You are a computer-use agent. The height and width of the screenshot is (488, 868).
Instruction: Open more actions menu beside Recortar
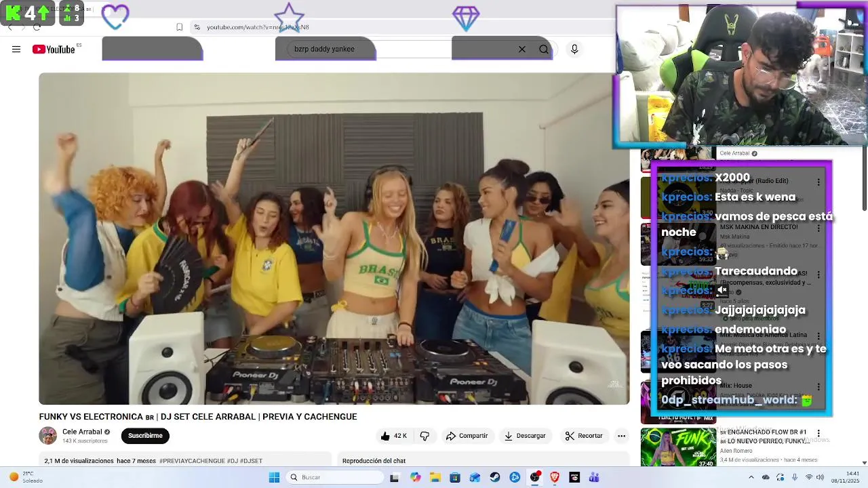pos(621,436)
